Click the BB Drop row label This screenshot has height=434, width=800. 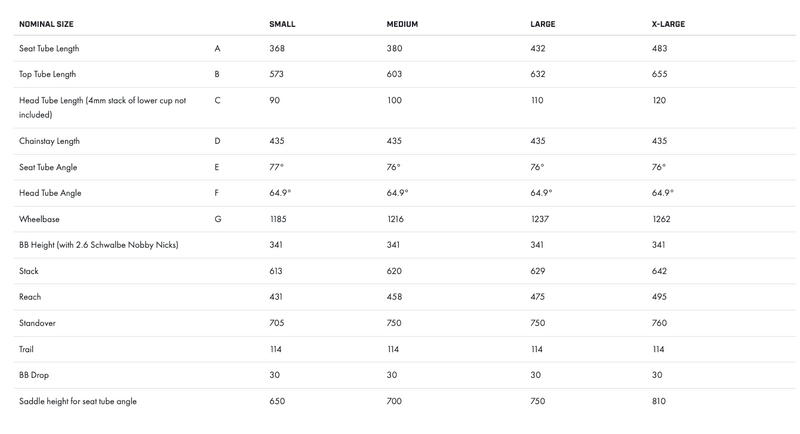(34, 375)
